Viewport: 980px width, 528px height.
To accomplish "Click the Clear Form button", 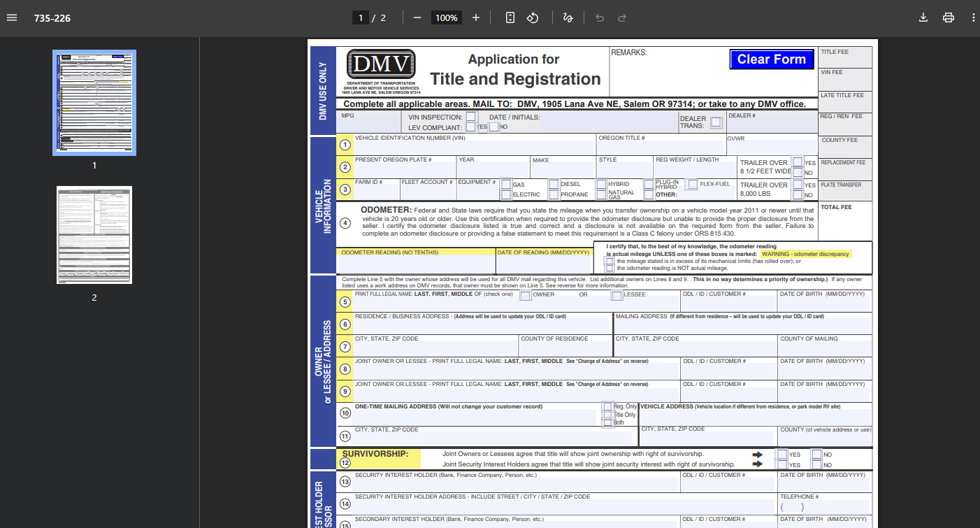I will pyautogui.click(x=772, y=59).
